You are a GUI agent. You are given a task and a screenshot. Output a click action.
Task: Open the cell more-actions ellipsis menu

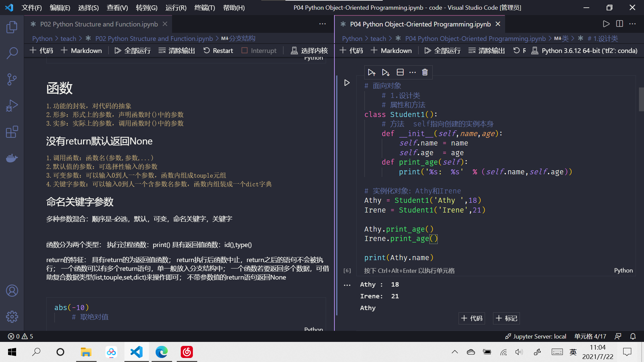coord(412,72)
